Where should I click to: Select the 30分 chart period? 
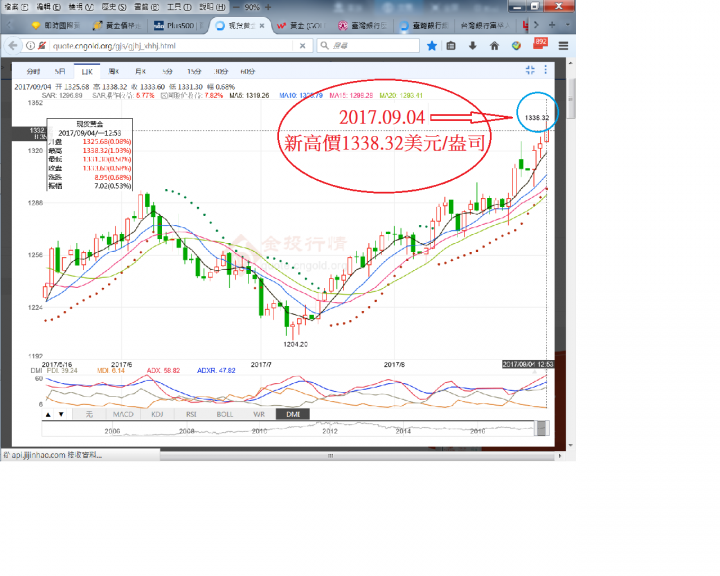coord(221,71)
